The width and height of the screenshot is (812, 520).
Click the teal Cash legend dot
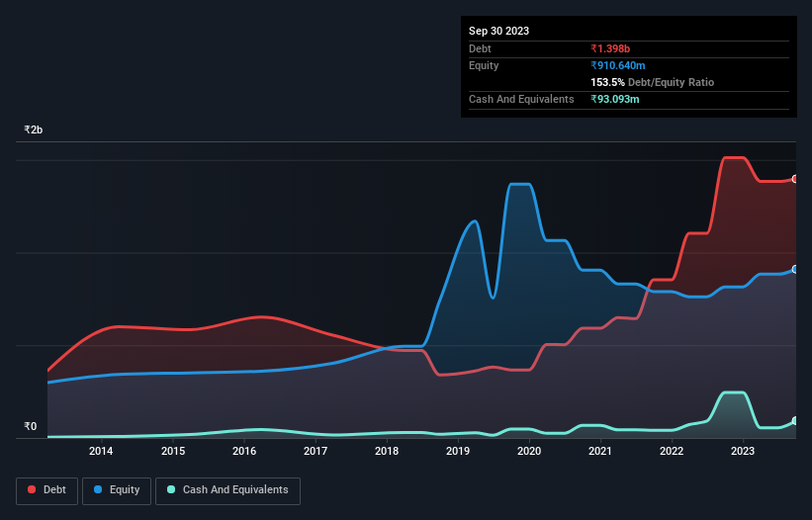(x=171, y=489)
